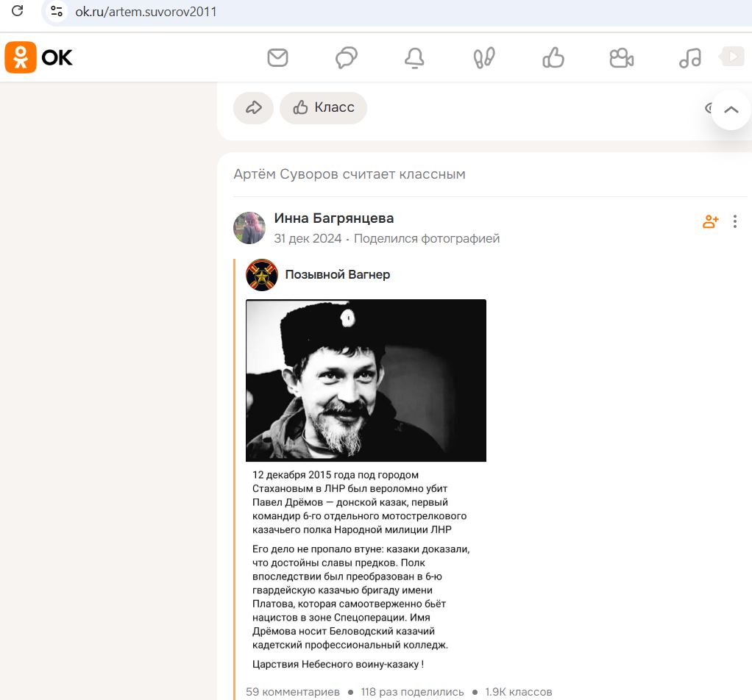Click the site settings icon in address bar

click(57, 11)
